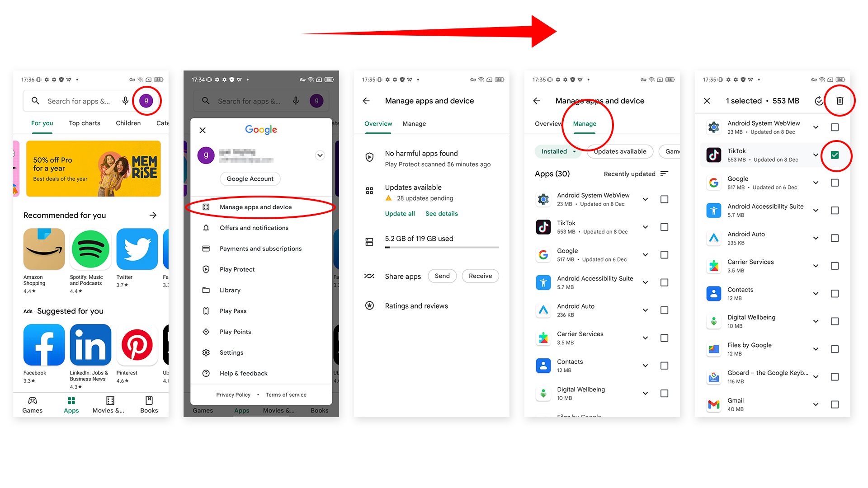The image size is (868, 488).
Task: Open the Pinterest app icon
Action: (x=137, y=345)
